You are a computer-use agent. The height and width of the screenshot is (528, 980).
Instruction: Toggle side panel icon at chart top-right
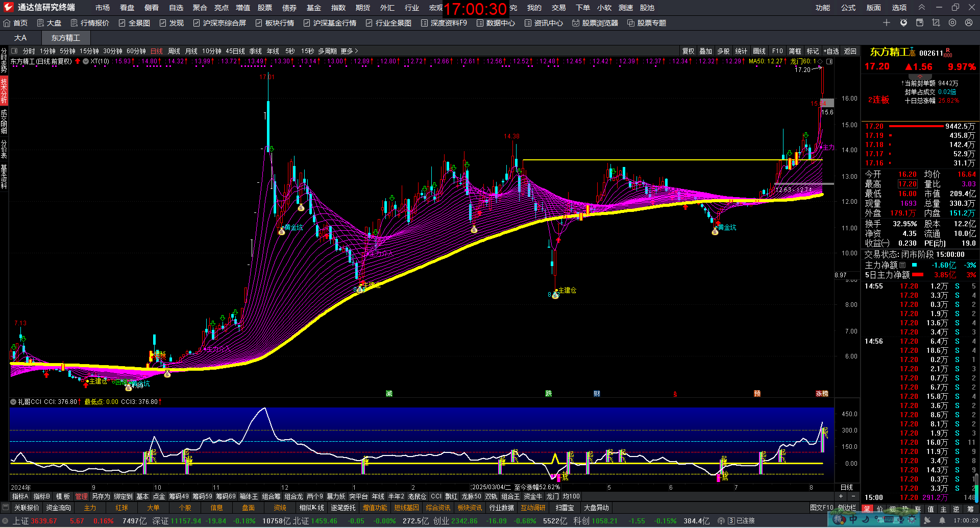pyautogui.click(x=829, y=61)
